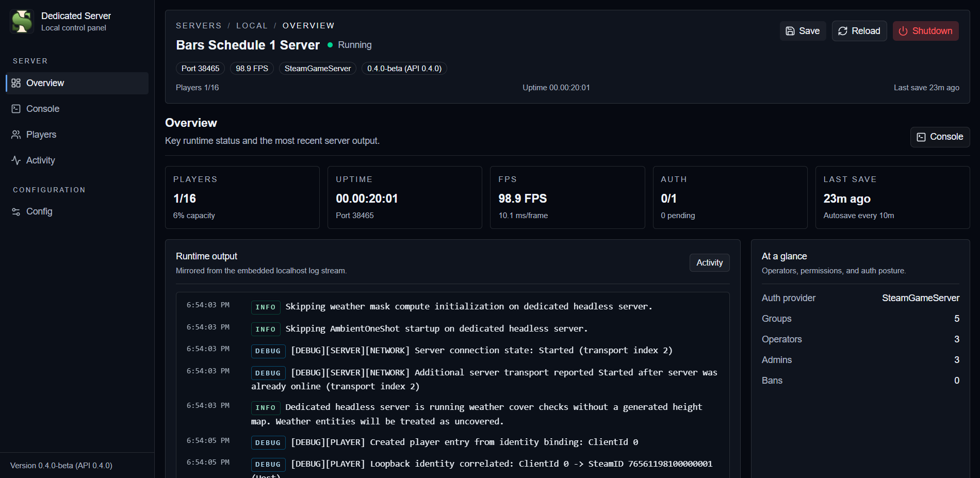
Task: Click the SteamGameServer badge
Action: 318,69
